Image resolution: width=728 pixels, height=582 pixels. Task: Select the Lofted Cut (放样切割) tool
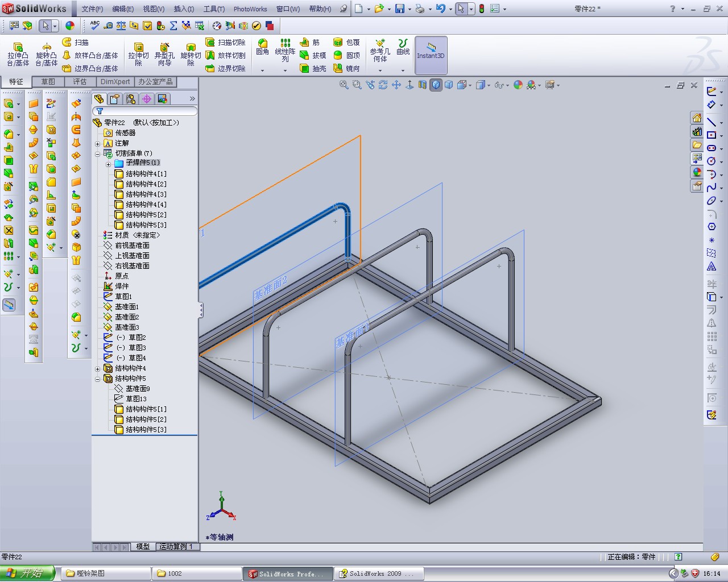click(x=225, y=56)
